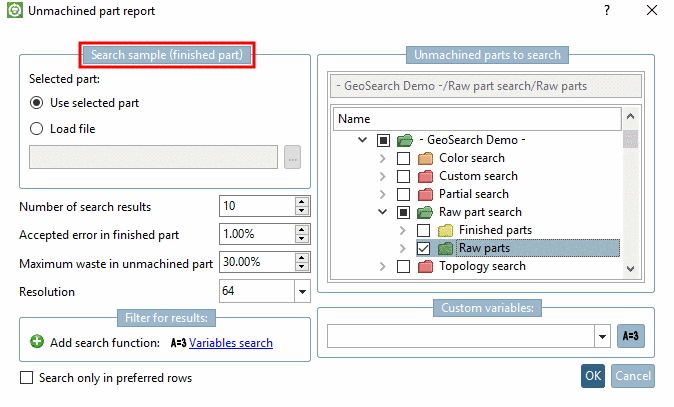Click the A=3 custom variables button
Screen dimensions: 674x407
(631, 336)
